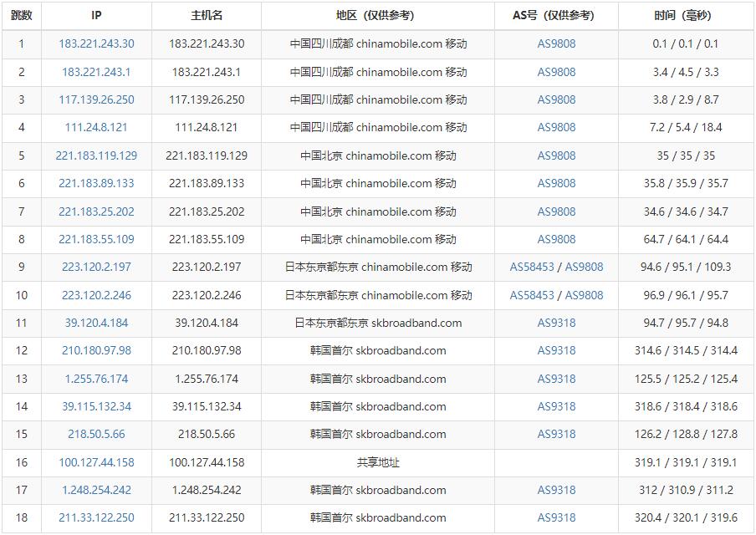
Task: Open AS9318 link in hop 13 row
Action: 556,379
